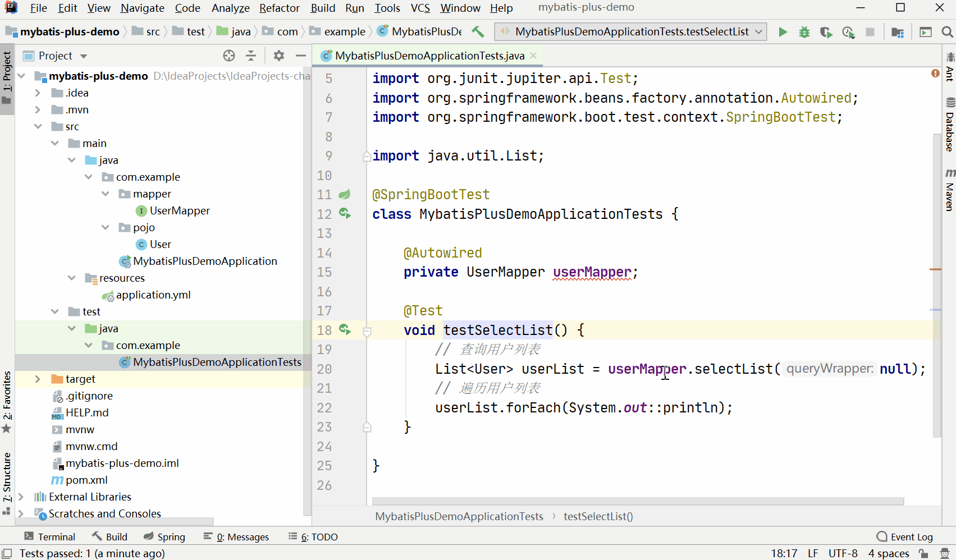Screen dimensions: 956x560
Task: Click the Debug bug icon
Action: pyautogui.click(x=804, y=32)
